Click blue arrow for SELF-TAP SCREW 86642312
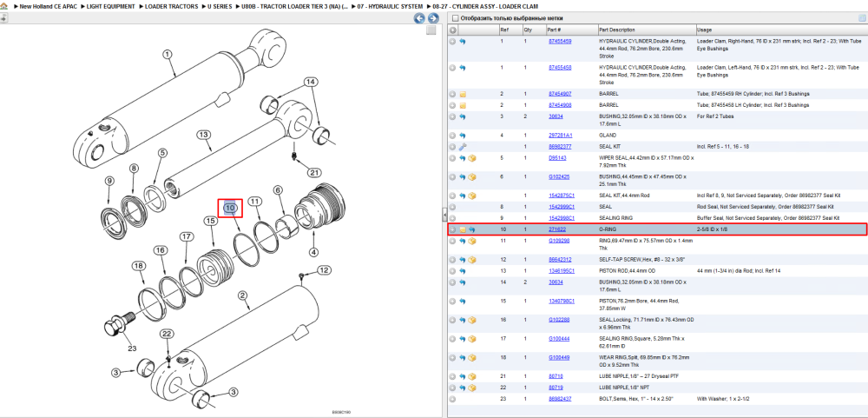This screenshot has height=418, width=868. [x=463, y=260]
